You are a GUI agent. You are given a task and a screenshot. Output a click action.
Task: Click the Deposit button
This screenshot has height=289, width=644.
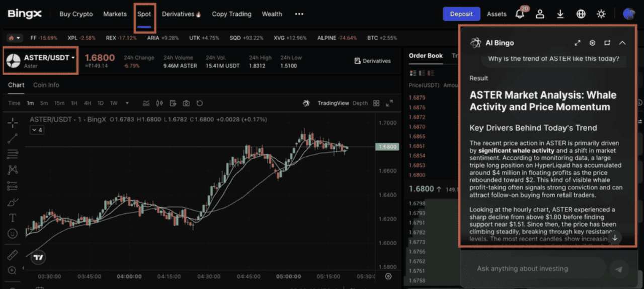tap(461, 14)
